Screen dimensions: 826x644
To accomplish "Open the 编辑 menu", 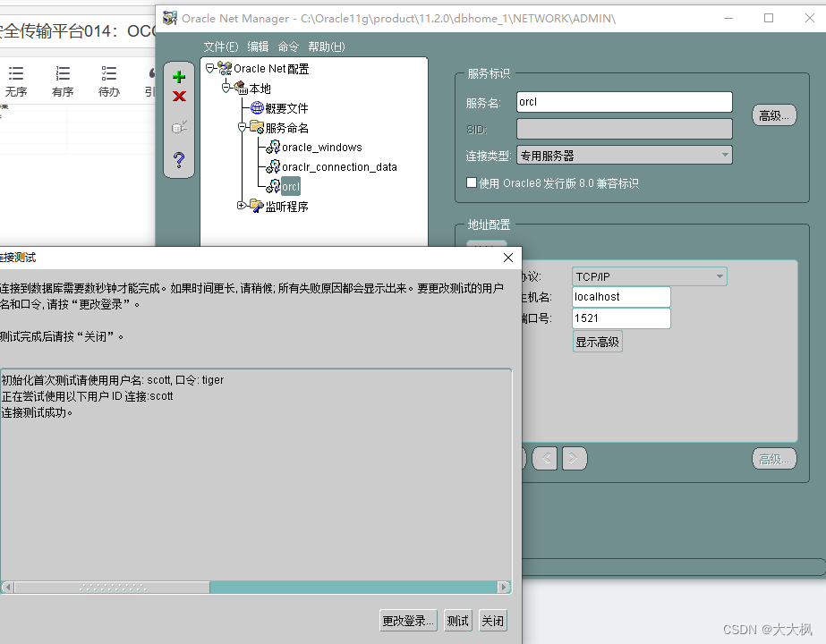I will coord(258,47).
